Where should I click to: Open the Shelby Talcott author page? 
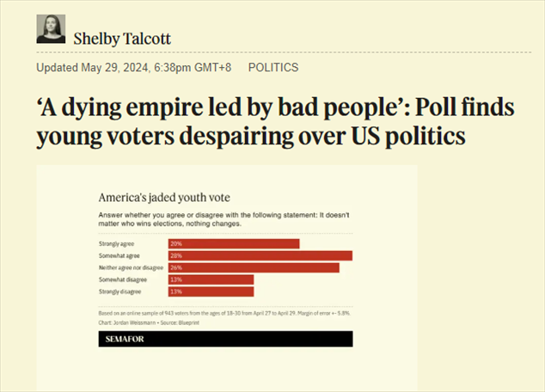121,37
